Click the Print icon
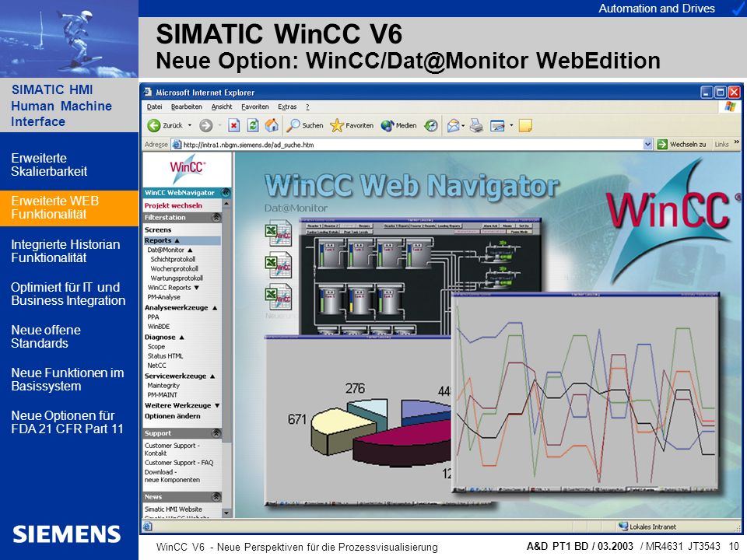Image resolution: width=747 pixels, height=560 pixels. pos(476,125)
